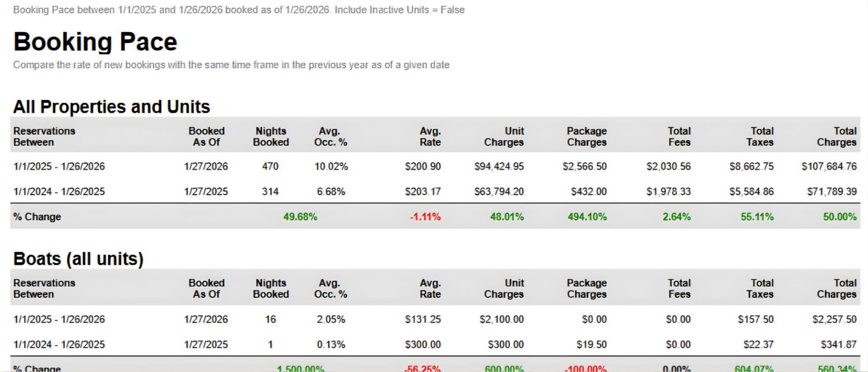The height and width of the screenshot is (372, 868).
Task: Select the $341.87 Boats total charges
Action: pyautogui.click(x=839, y=344)
